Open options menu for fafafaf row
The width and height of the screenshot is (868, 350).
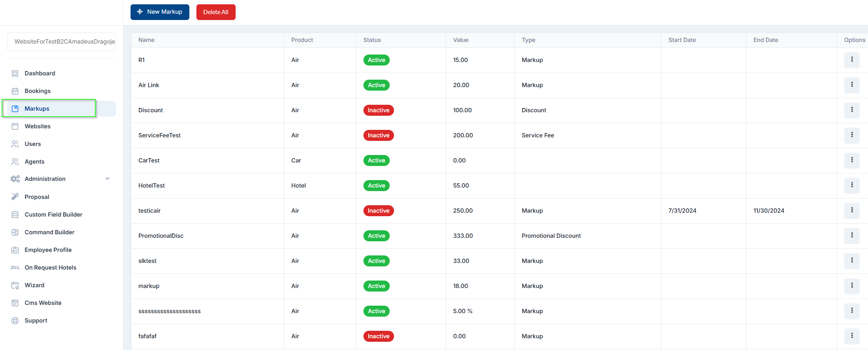click(x=852, y=336)
